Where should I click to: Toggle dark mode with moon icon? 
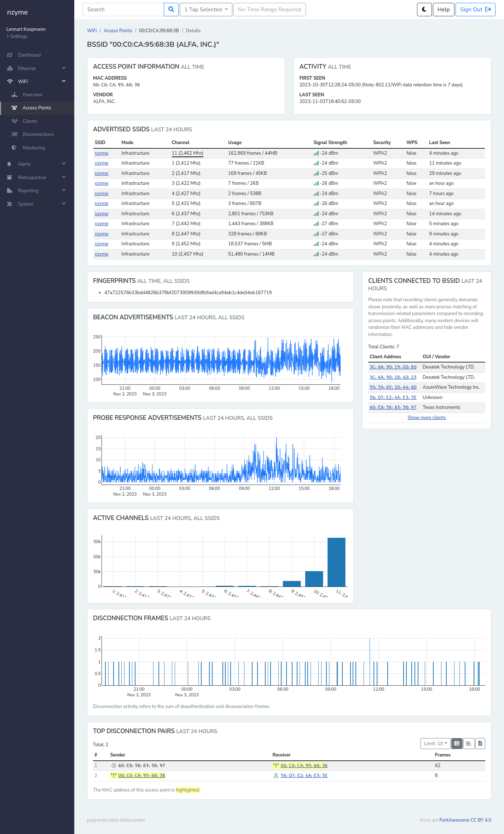(424, 10)
